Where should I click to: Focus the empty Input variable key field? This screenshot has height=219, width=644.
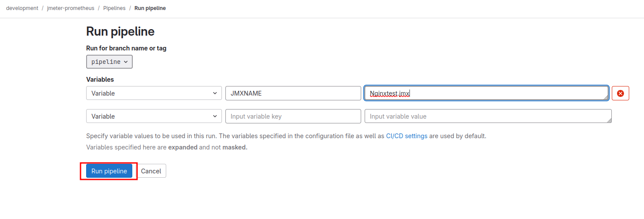pos(293,116)
